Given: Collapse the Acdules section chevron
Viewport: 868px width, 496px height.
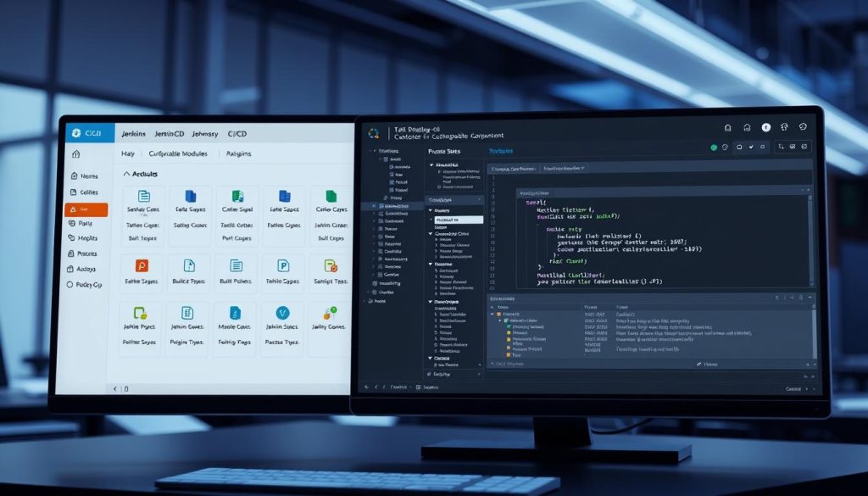Looking at the screenshot, I should click(x=127, y=174).
